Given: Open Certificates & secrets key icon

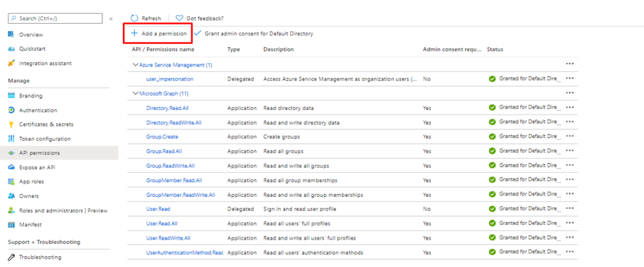Looking at the screenshot, I should tap(12, 124).
